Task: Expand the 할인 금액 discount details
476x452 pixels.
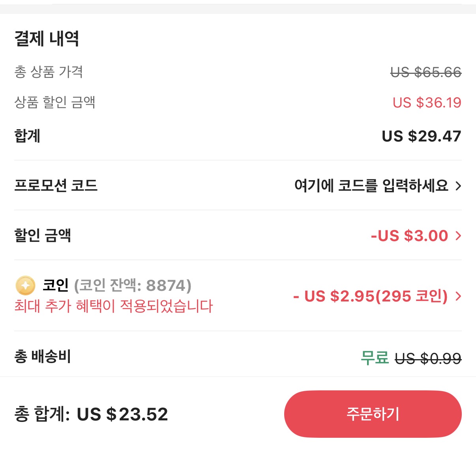Action: coord(458,236)
